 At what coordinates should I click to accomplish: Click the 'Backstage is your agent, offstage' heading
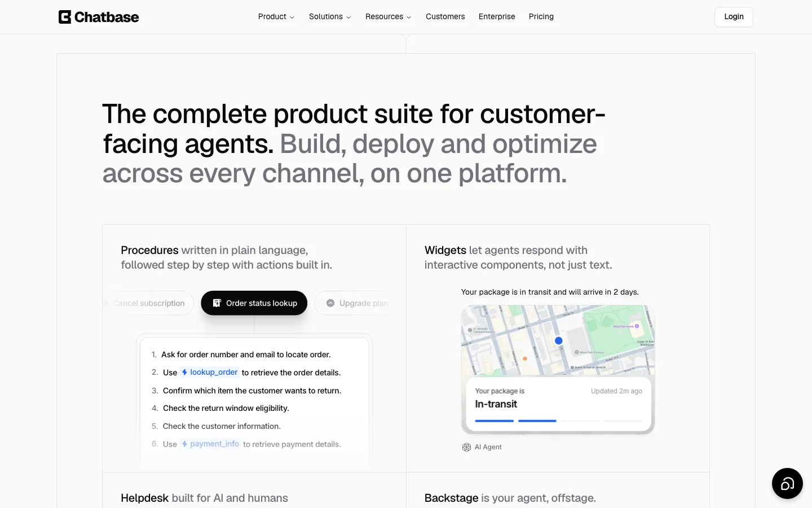click(510, 498)
